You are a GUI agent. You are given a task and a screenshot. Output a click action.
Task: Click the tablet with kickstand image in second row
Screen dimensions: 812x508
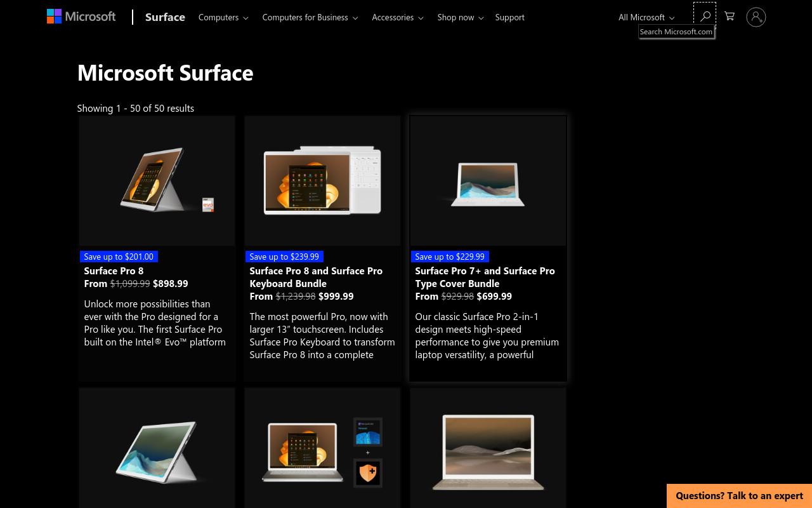157,448
